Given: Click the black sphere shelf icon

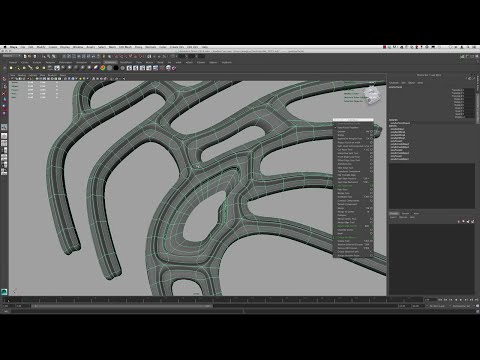Looking at the screenshot, I should click(116, 68).
